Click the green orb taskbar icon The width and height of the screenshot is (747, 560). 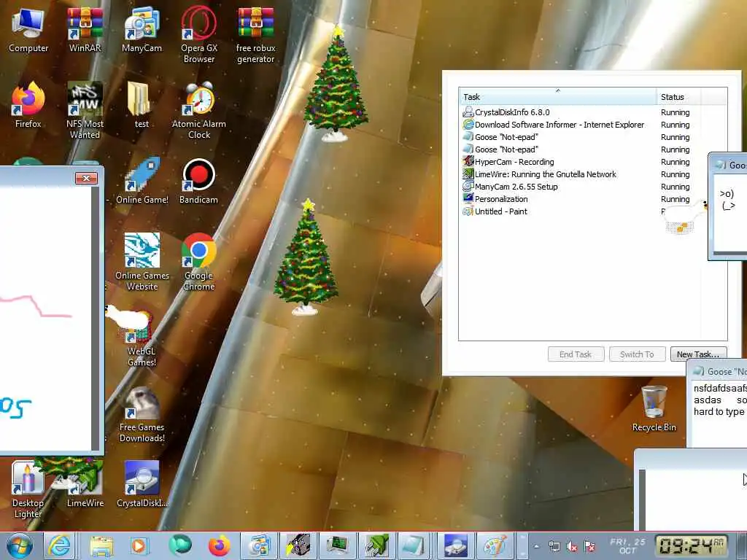(x=180, y=546)
